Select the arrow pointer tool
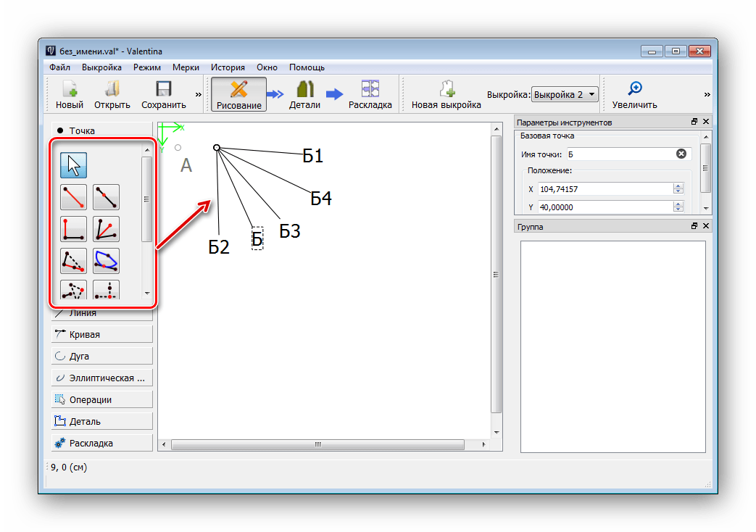The image size is (756, 532). click(x=74, y=165)
